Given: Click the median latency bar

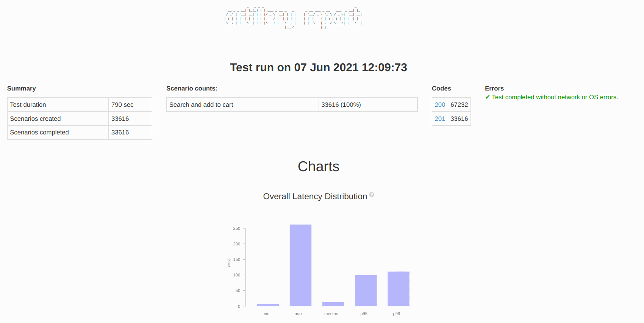Looking at the screenshot, I should (333, 304).
